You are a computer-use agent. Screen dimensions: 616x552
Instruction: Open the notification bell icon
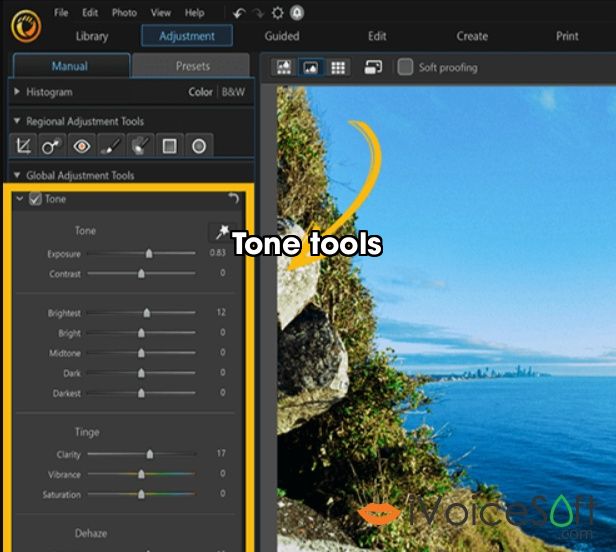click(297, 13)
